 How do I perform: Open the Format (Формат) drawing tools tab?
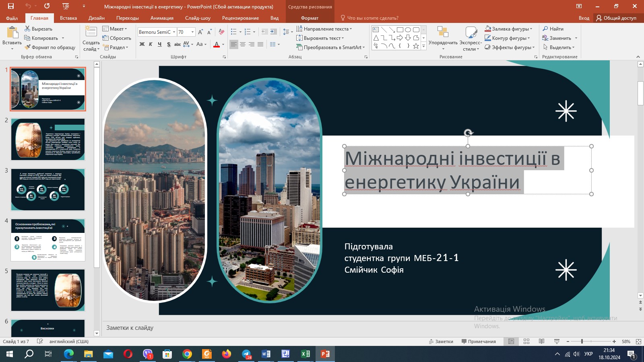pos(310,18)
